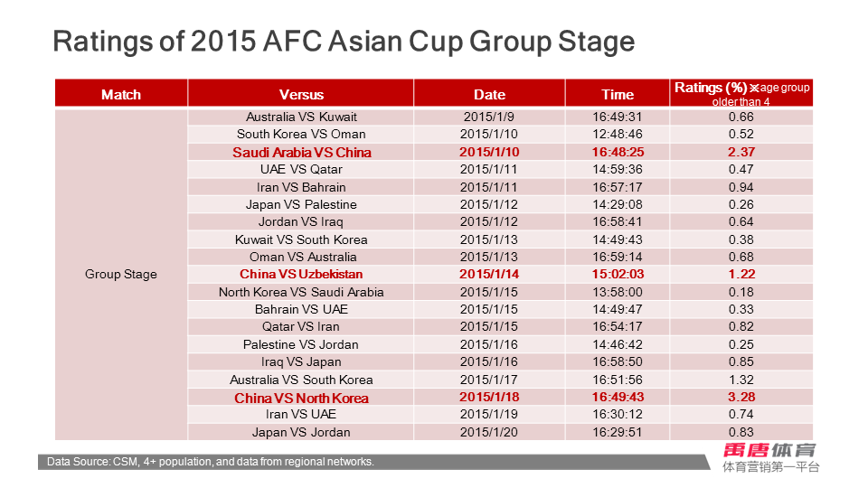Select the Group Stage merged cell

tap(121, 274)
